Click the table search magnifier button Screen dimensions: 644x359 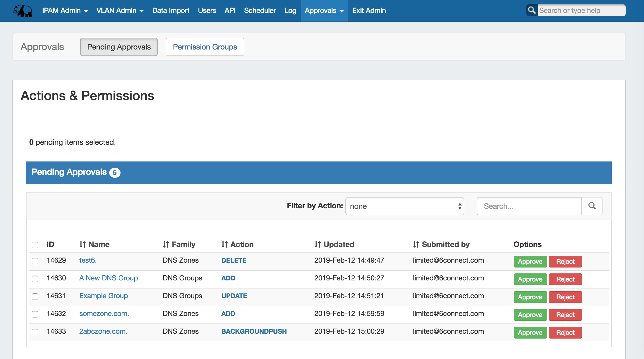[x=592, y=206]
